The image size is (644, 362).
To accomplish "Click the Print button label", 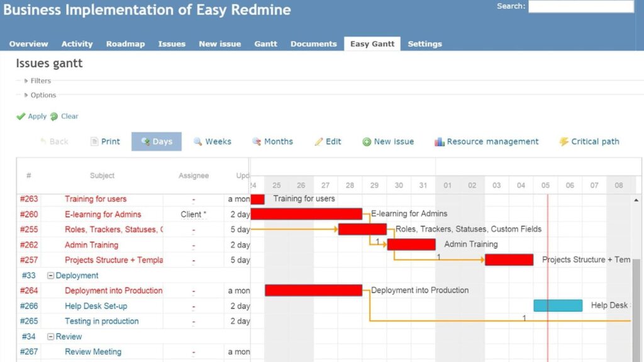I will coord(111,142).
